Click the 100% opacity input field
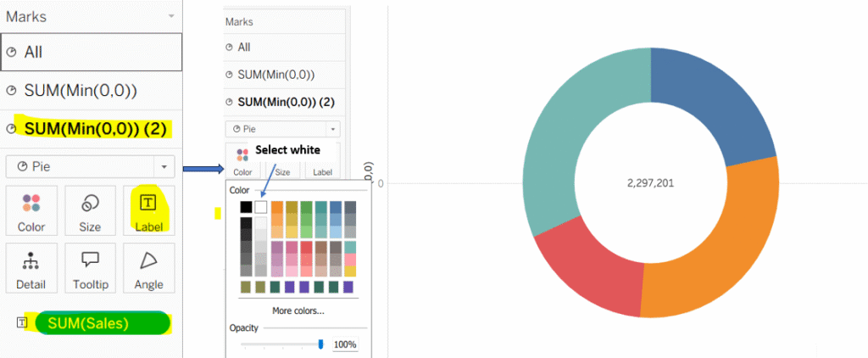The image size is (868, 358). click(x=345, y=344)
